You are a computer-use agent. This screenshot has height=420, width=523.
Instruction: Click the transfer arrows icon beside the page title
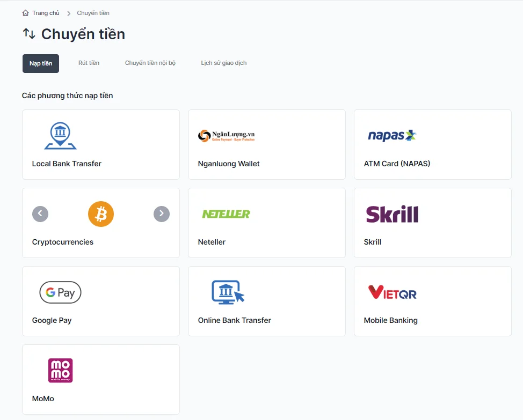click(x=29, y=34)
